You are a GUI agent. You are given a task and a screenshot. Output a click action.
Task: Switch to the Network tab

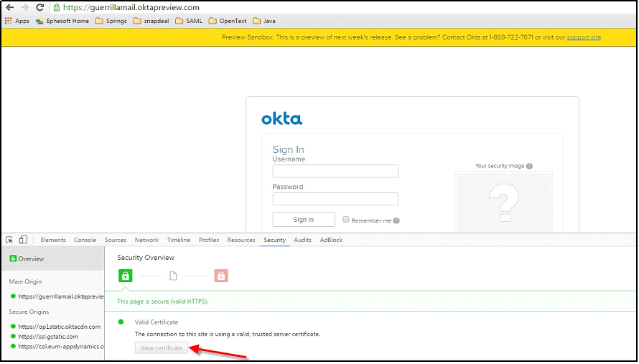(146, 240)
